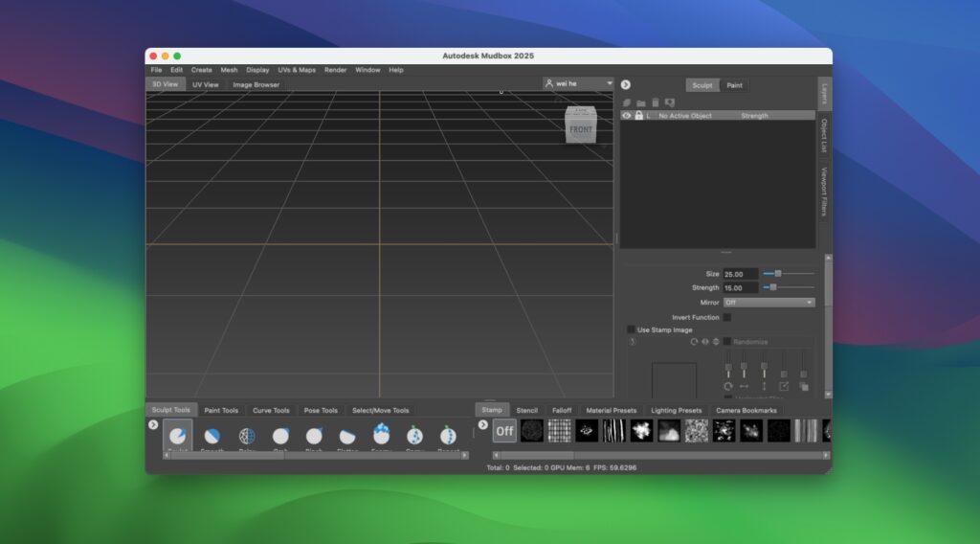
Task: Open the Mesh menu
Action: pos(229,70)
